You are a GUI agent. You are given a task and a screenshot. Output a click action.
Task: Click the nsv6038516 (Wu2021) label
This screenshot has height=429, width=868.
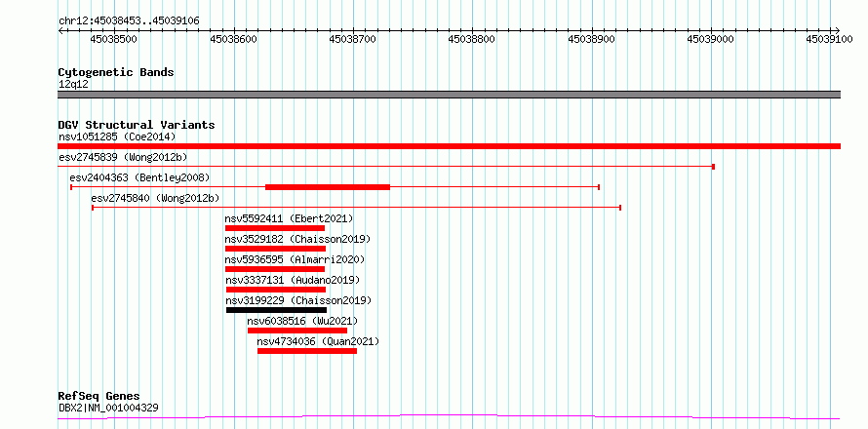tap(302, 321)
